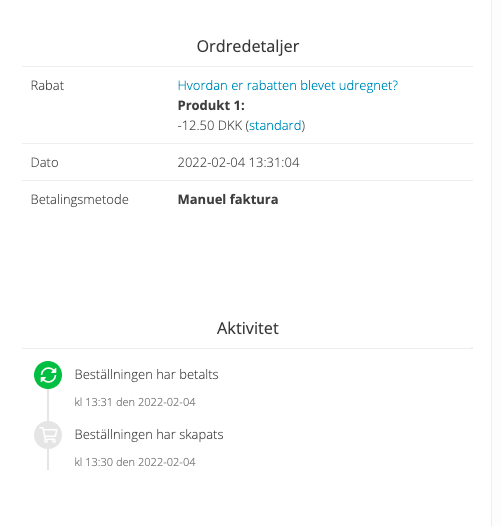501x526 pixels.
Task: Click the Rabat row label
Action: pos(47,86)
